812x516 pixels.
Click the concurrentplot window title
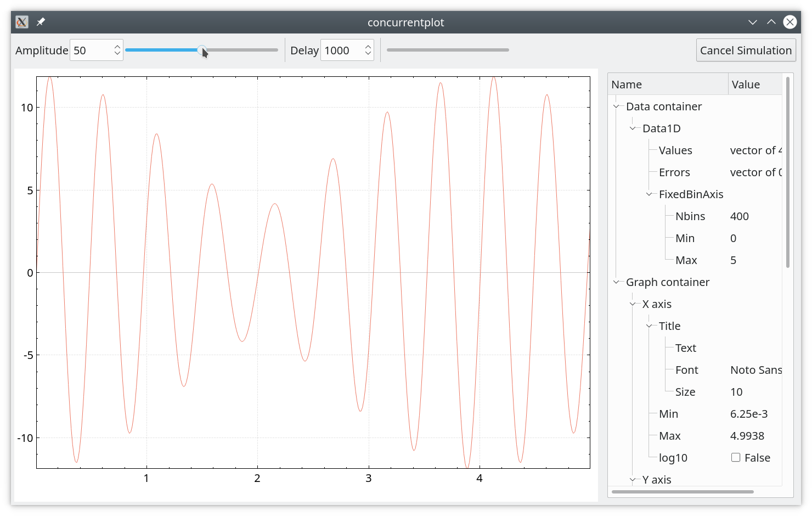pyautogui.click(x=406, y=22)
